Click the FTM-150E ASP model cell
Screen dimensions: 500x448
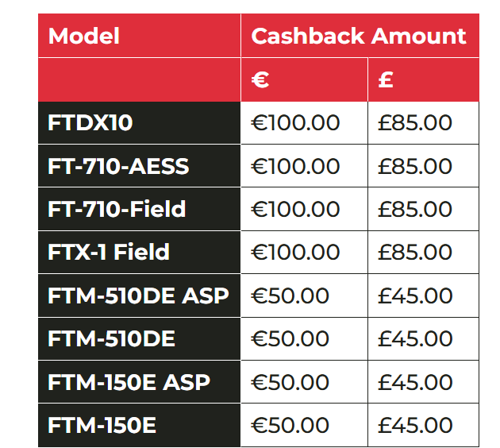tap(129, 382)
